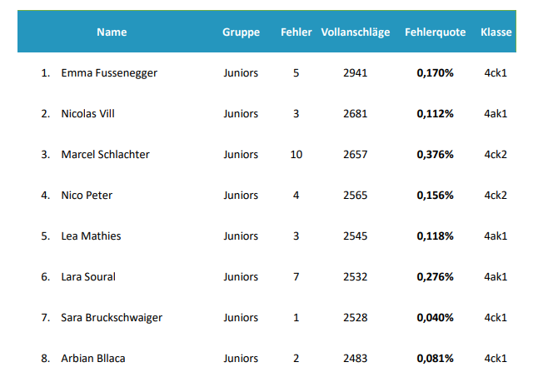Screen dimensions: 558x392
Task: Select the Klasse column header
Action: tap(496, 32)
